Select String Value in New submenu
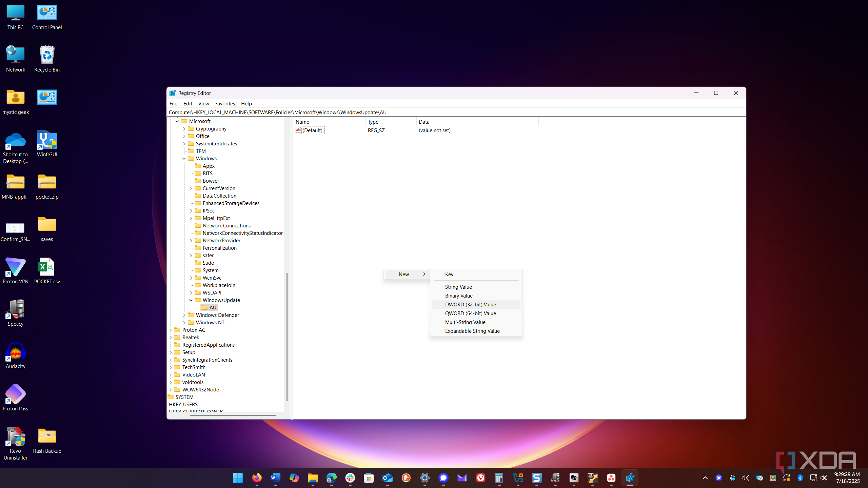 pyautogui.click(x=476, y=287)
